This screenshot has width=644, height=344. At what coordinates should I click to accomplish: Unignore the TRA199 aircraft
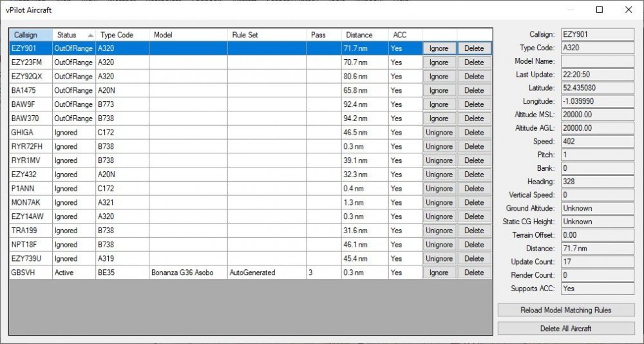coord(439,231)
